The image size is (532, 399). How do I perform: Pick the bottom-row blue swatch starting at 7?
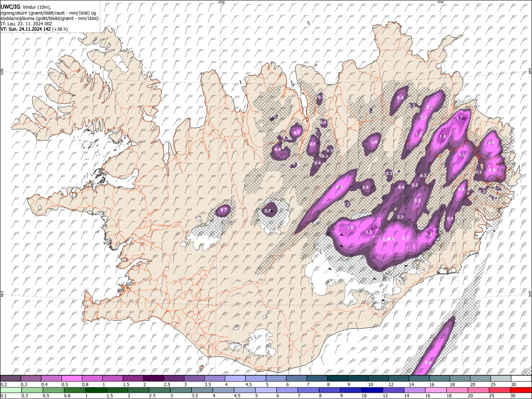308,390
